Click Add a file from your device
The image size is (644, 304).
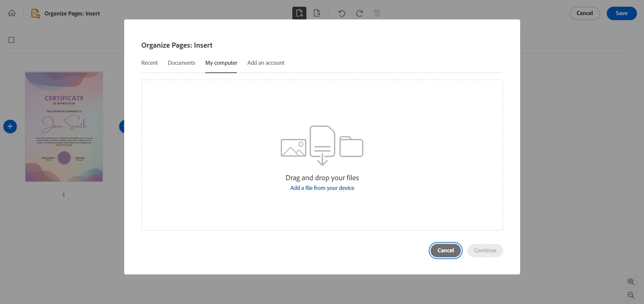point(322,188)
